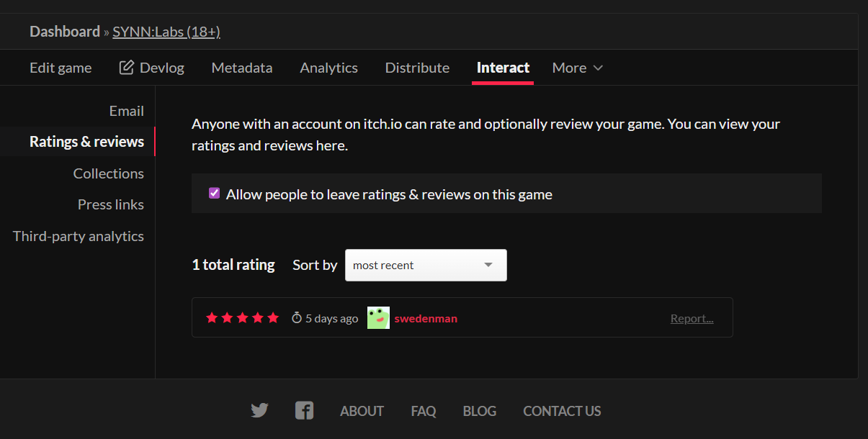Screen dimensions: 868x439
Task: Open the Twitter icon in footer
Action: pyautogui.click(x=259, y=411)
